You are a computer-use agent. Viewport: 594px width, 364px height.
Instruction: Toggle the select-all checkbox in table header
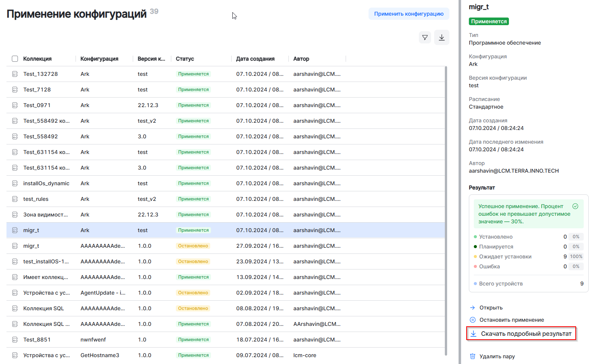[15, 59]
